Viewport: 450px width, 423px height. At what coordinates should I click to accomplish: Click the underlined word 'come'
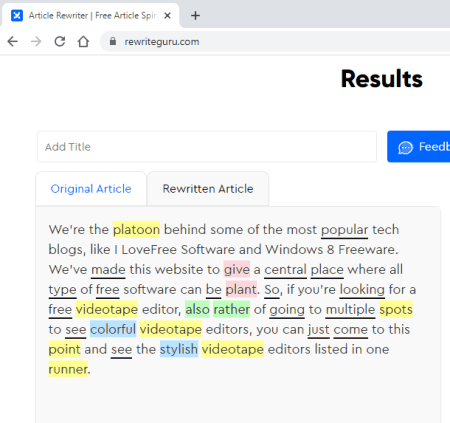[350, 330]
